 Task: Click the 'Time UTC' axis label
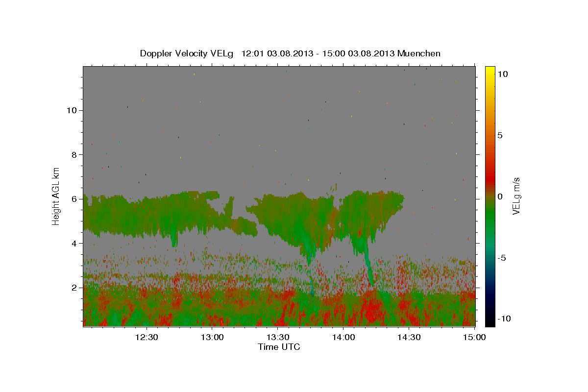[279, 347]
